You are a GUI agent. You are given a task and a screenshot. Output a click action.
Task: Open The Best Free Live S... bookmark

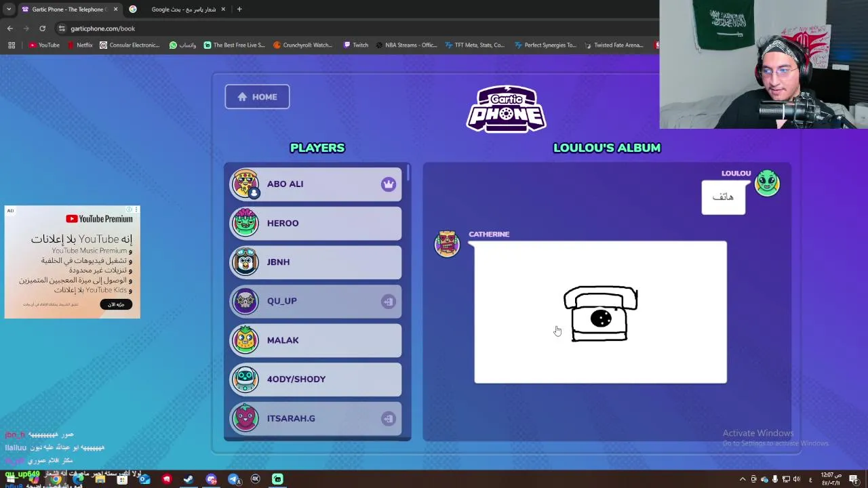click(x=235, y=45)
